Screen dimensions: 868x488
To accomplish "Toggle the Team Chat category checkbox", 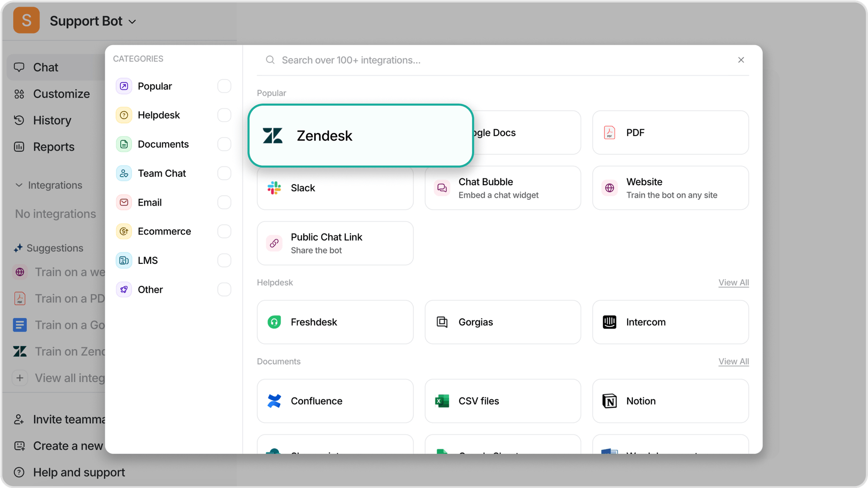I will [224, 173].
